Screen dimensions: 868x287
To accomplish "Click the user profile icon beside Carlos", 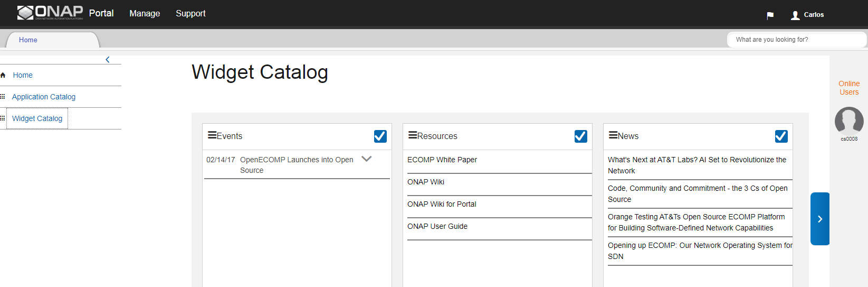I will click(795, 15).
